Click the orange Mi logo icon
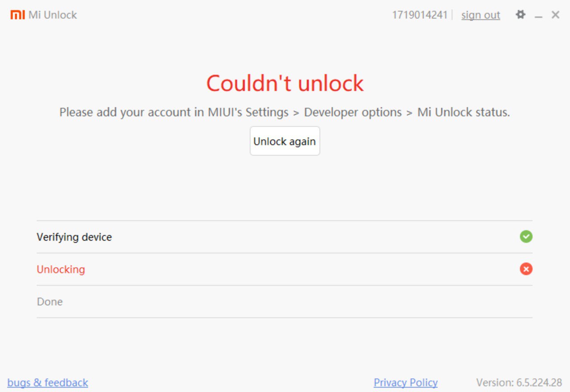This screenshot has height=392, width=570. 17,15
